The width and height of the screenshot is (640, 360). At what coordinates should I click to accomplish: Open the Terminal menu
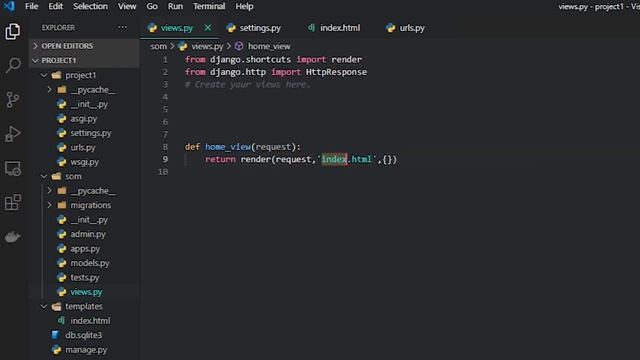point(209,6)
